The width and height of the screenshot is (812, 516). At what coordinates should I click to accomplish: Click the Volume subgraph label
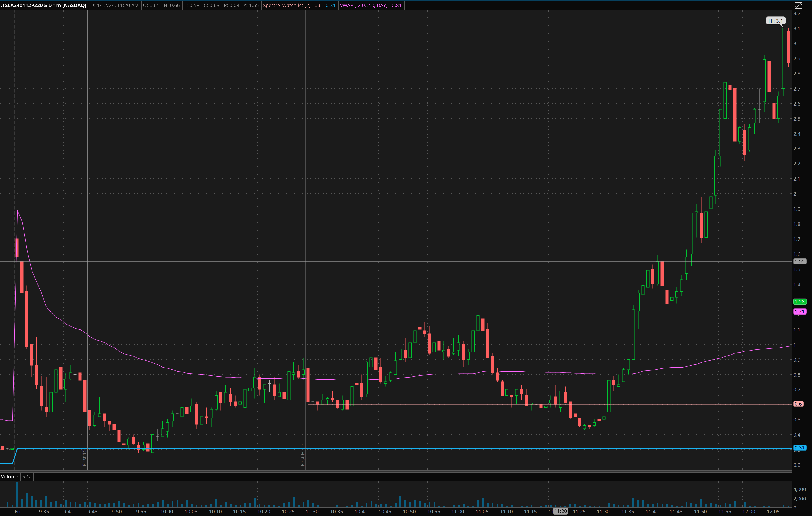[10, 477]
